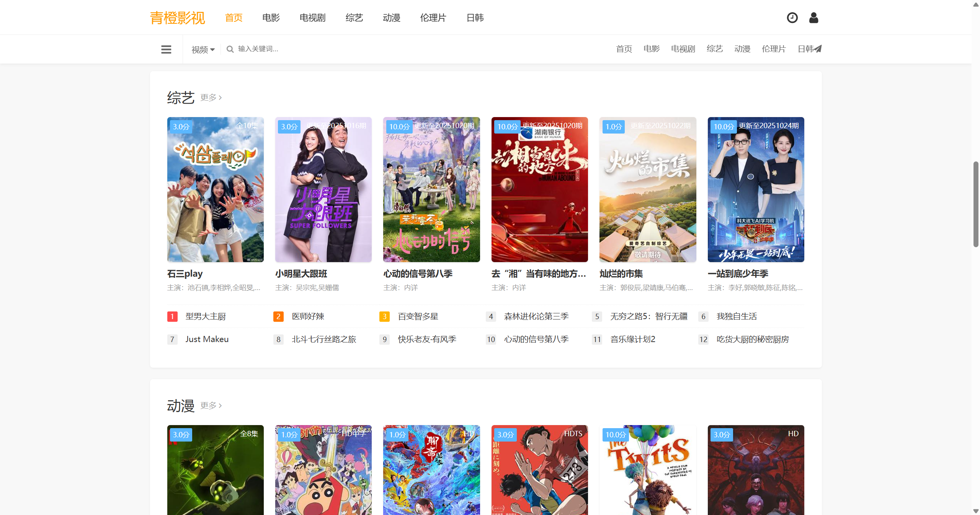980x515 pixels.
Task: Select 伦理片 in the secondary nav bar
Action: [x=773, y=49]
